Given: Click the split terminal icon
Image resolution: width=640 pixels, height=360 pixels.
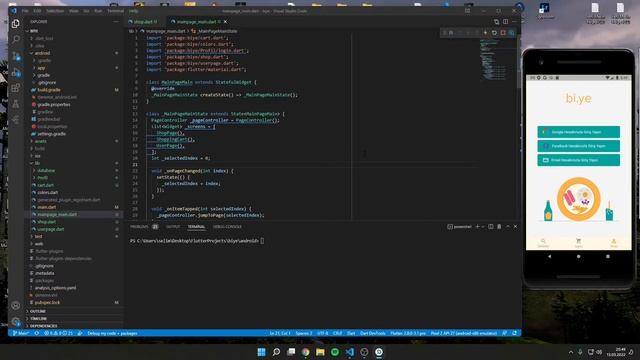Looking at the screenshot, I should pos(491,227).
